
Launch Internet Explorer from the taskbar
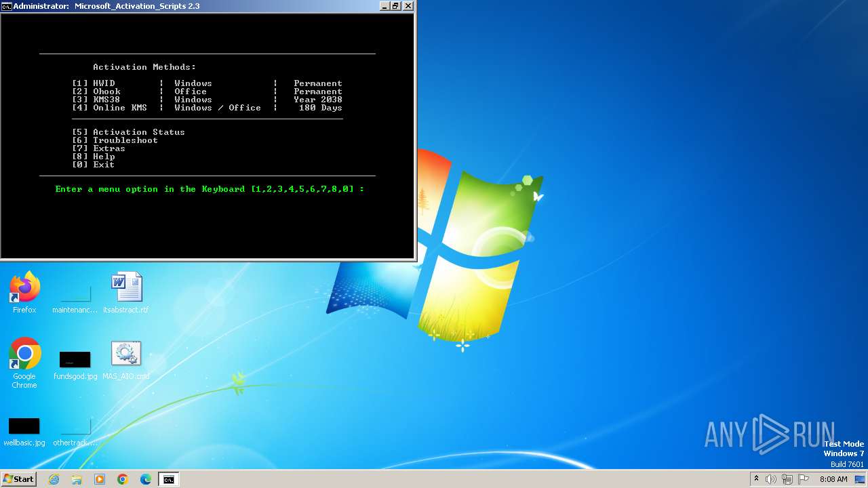coord(54,479)
